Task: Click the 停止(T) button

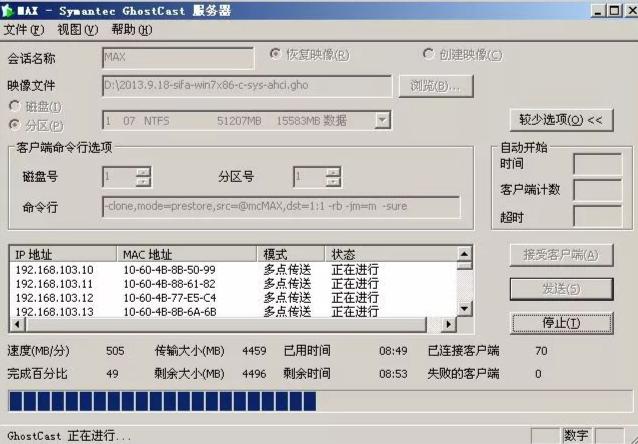Action: (x=561, y=323)
